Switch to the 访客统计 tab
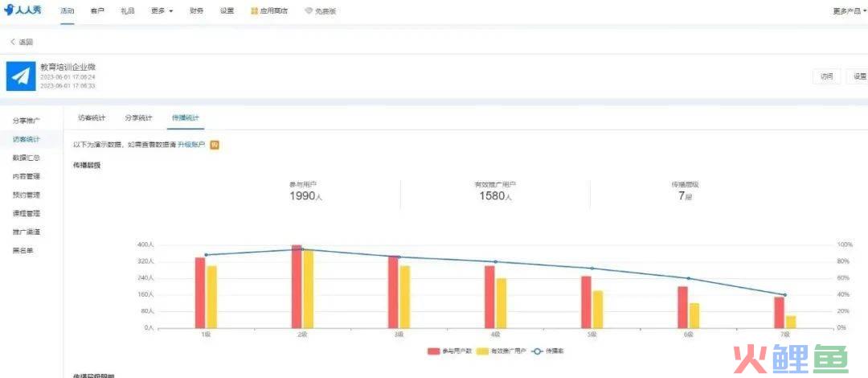This screenshot has height=378, width=868. 92,118
